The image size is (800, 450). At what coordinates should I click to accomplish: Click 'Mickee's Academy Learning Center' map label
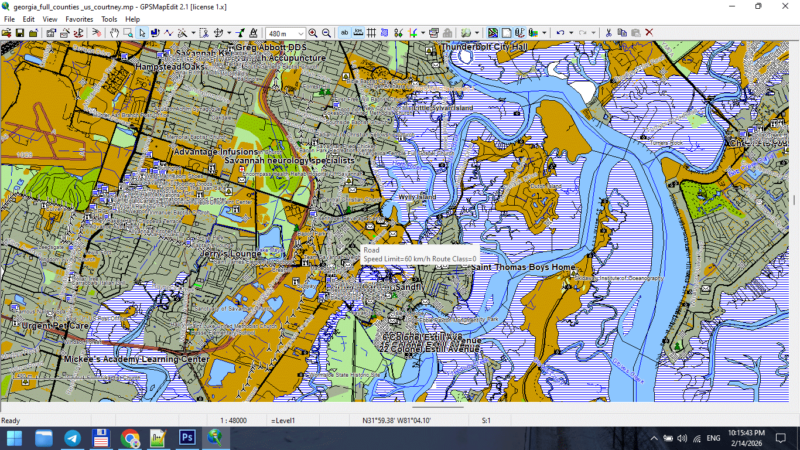(137, 359)
